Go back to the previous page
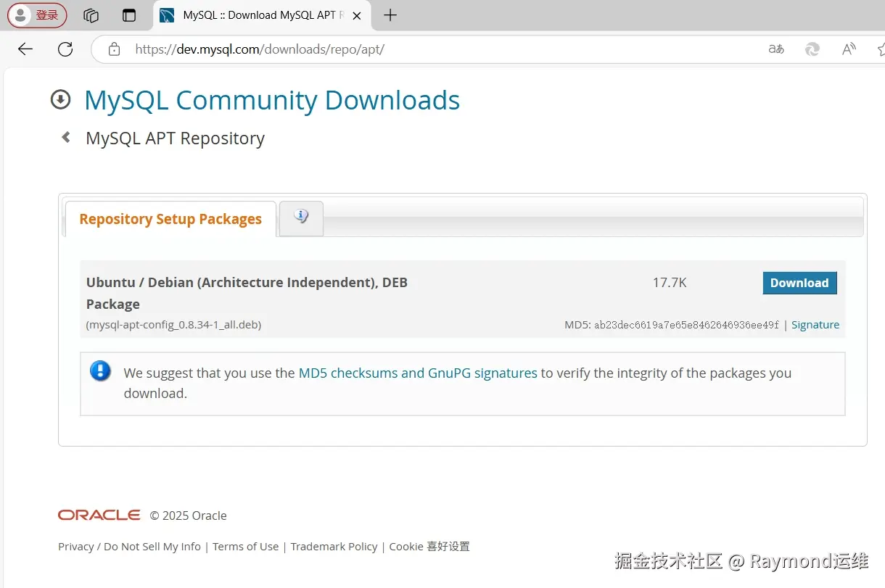 pyautogui.click(x=25, y=49)
